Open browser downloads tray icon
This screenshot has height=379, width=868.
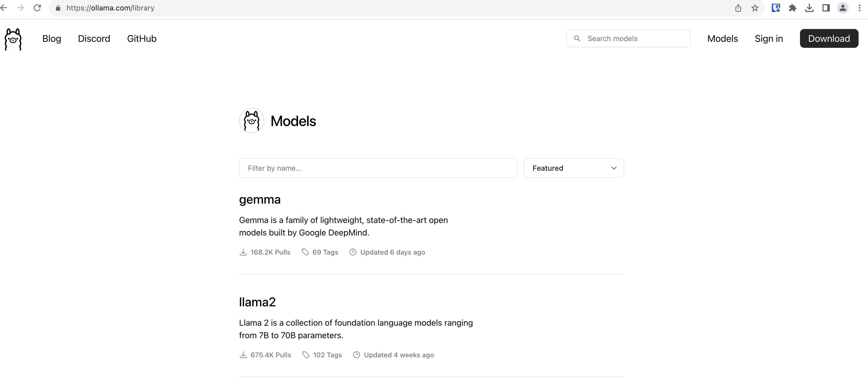click(x=809, y=8)
